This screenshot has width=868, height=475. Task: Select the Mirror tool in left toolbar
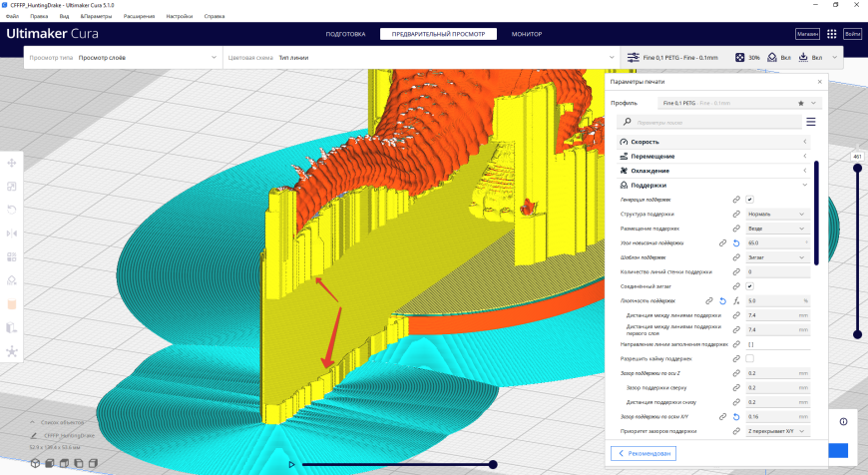point(12,234)
